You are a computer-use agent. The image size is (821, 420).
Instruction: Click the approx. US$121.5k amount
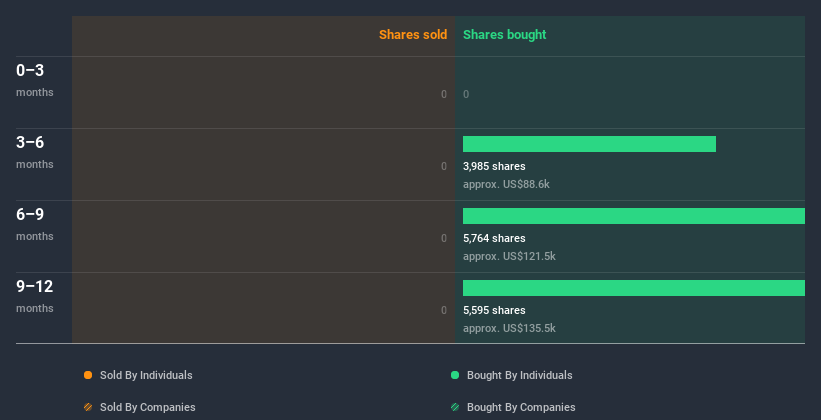click(x=509, y=256)
